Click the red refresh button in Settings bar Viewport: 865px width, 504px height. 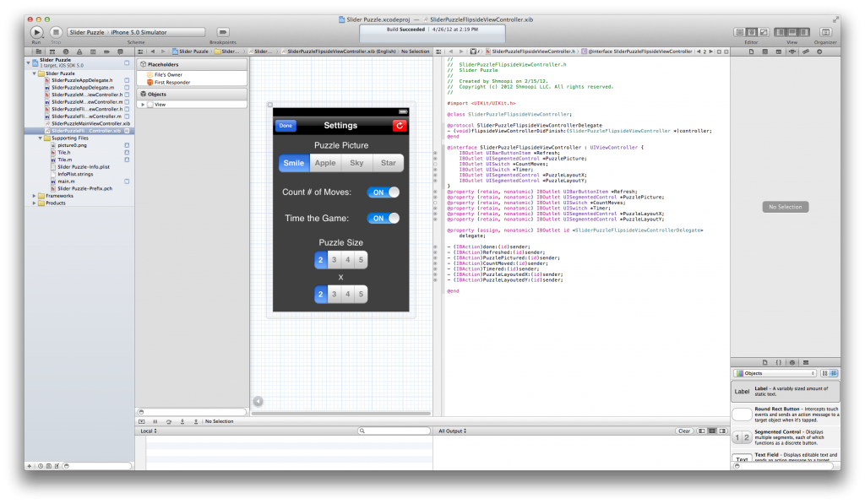pyautogui.click(x=400, y=126)
